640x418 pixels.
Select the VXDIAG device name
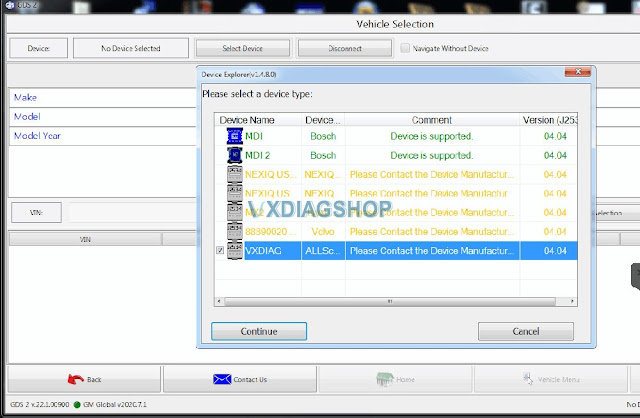click(263, 251)
